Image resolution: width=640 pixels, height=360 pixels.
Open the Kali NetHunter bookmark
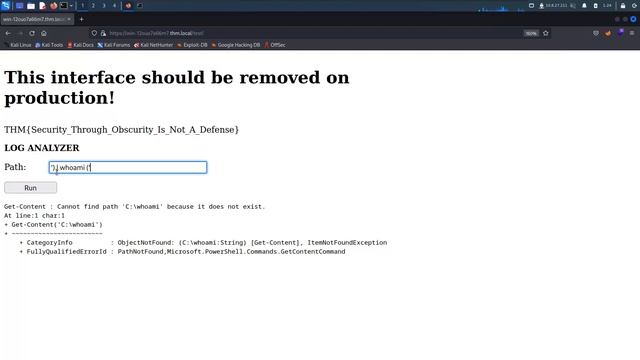[153, 45]
